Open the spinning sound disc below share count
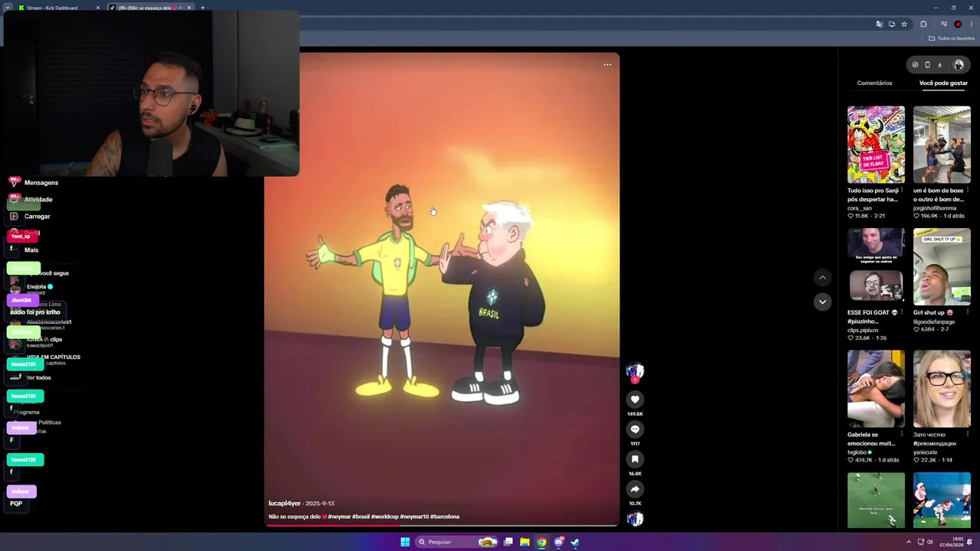Viewport: 980px width, 551px height. (635, 519)
